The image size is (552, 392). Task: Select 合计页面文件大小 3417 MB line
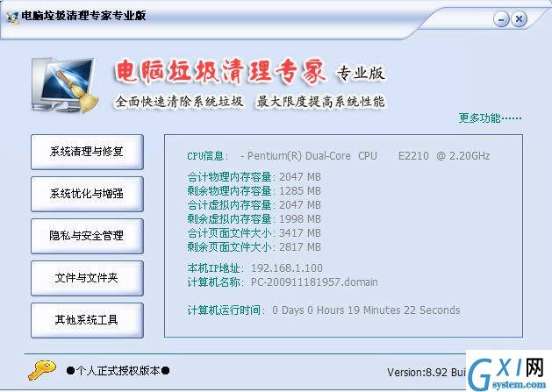[x=254, y=233]
